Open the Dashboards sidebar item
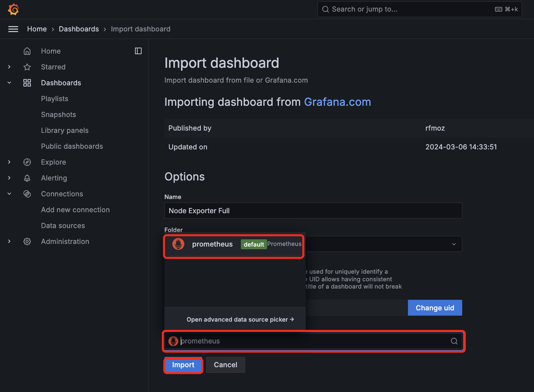This screenshot has height=392, width=534. coord(61,83)
